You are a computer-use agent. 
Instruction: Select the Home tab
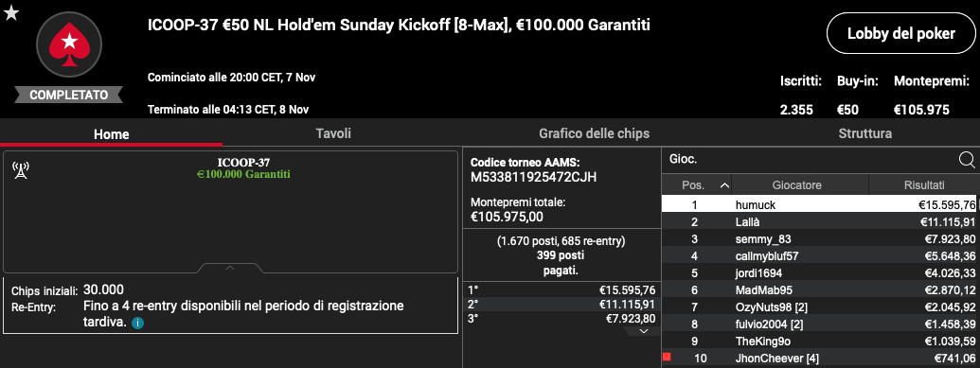click(x=111, y=134)
